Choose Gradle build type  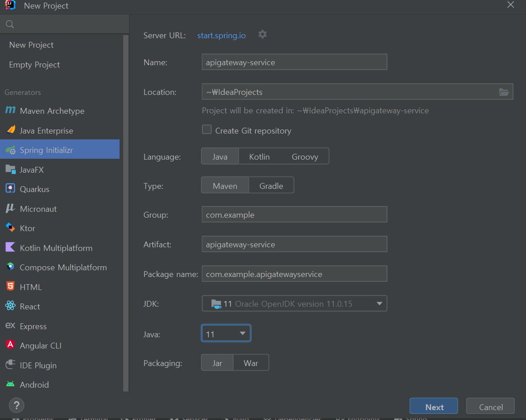pyautogui.click(x=271, y=186)
